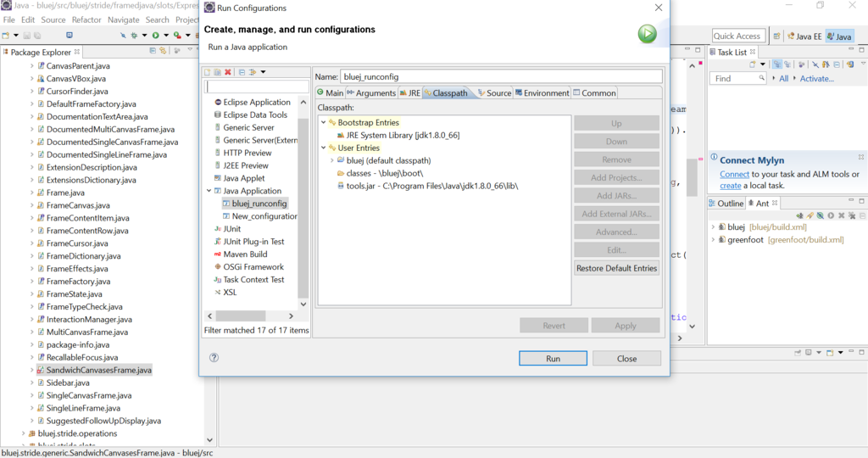Expand SandwichCanvasesFrame.java in Package Explorer
This screenshot has width=868, height=458.
pyautogui.click(x=31, y=370)
